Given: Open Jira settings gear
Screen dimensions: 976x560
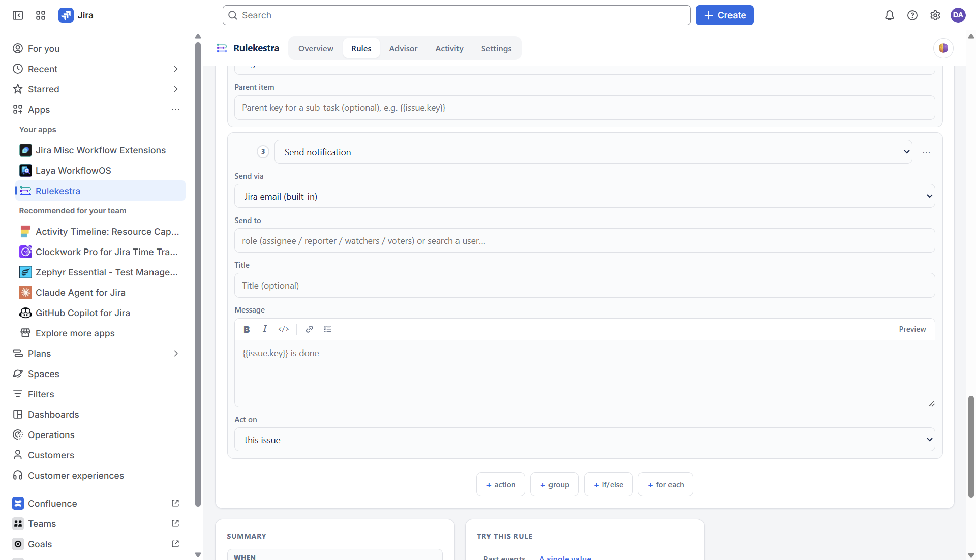Looking at the screenshot, I should (x=935, y=15).
